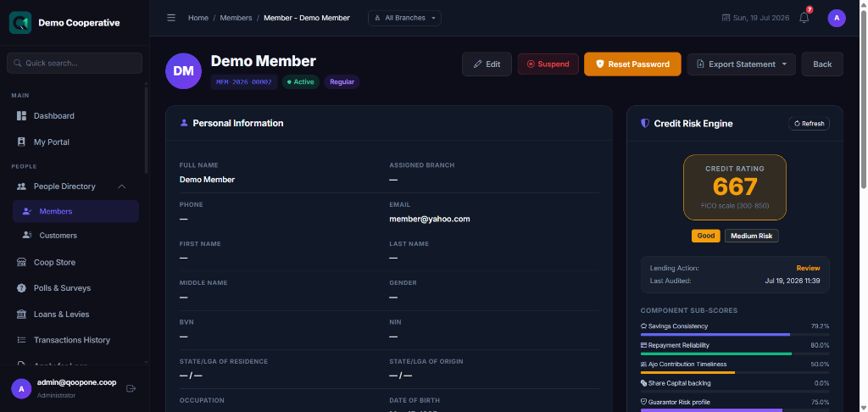Open Coop Store from the sidebar
This screenshot has width=868, height=412.
75,263
